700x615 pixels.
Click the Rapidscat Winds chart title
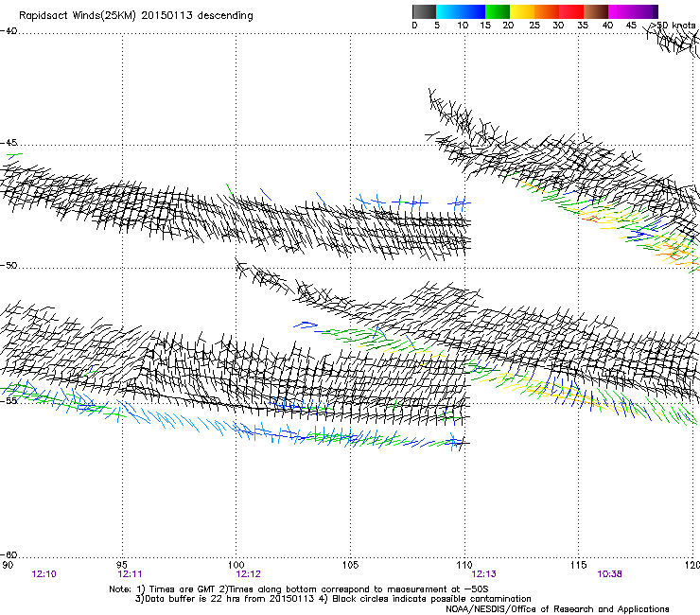(x=135, y=16)
